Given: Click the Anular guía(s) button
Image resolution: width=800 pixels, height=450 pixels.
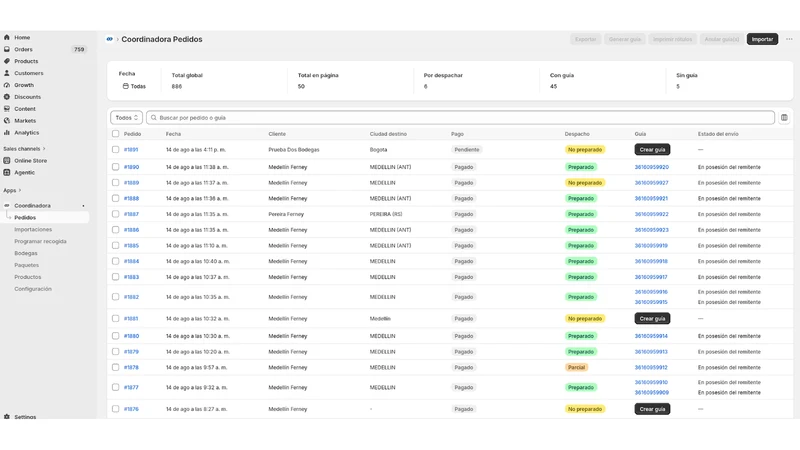Looking at the screenshot, I should click(721, 39).
